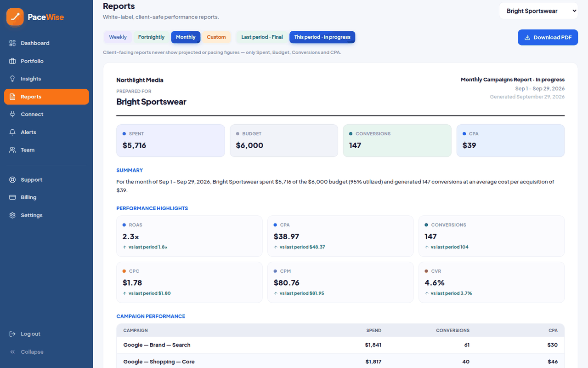The width and height of the screenshot is (588, 368).
Task: Open the Insights section
Action: [46, 79]
